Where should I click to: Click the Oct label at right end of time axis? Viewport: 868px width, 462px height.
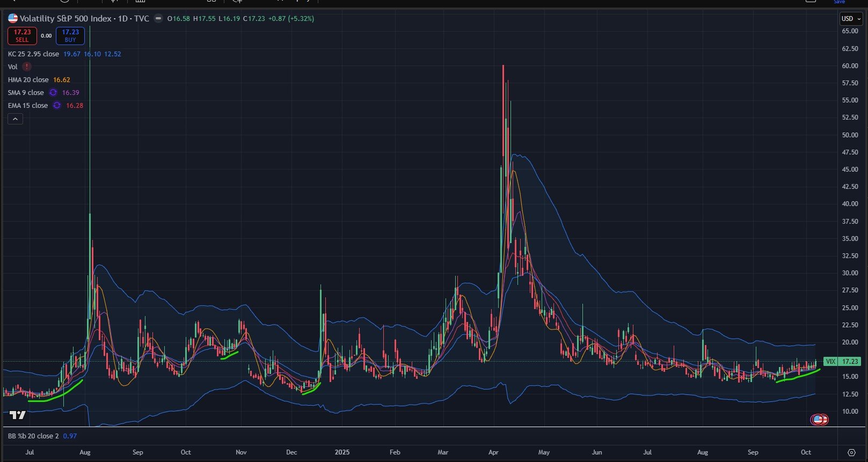(x=806, y=452)
